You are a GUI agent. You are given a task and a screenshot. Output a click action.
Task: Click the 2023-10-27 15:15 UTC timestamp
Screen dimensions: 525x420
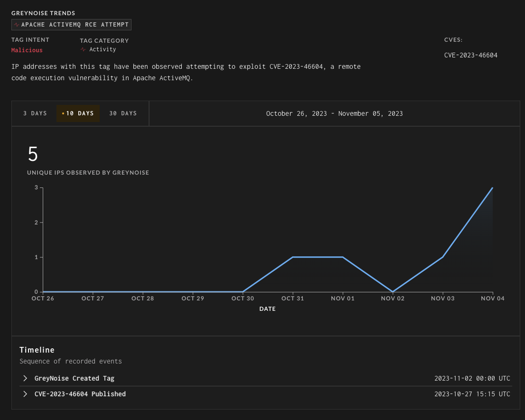click(472, 394)
